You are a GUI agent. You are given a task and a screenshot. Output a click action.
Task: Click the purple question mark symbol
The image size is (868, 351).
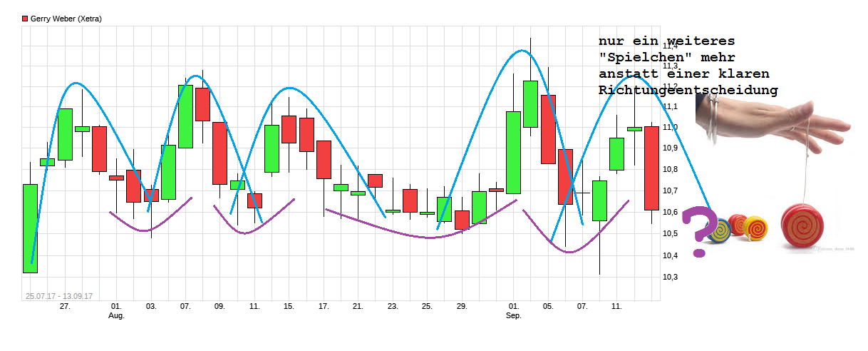click(x=698, y=230)
